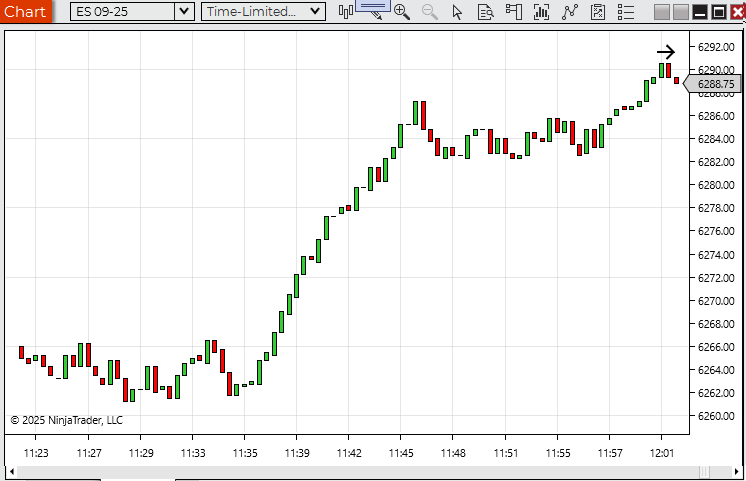746x481 pixels.
Task: Open the bar type chart style selector
Action: [x=347, y=12]
